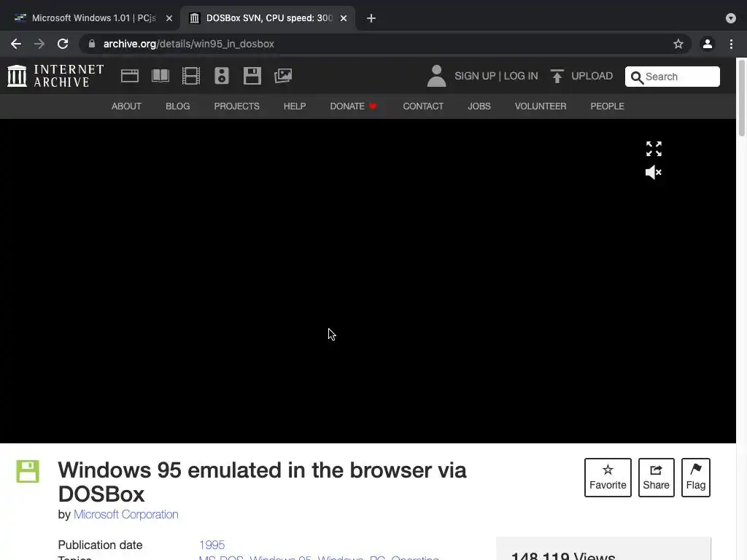
Task: Favorite this item
Action: [x=608, y=478]
